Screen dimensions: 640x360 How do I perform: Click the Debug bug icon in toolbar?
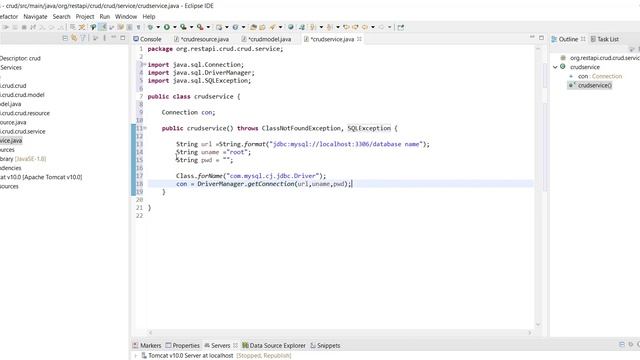tap(150, 27)
